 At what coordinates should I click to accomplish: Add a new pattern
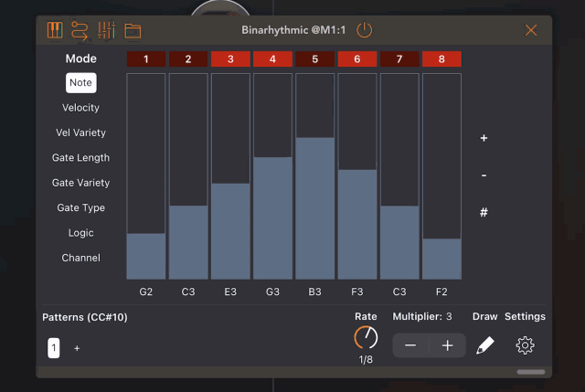pyautogui.click(x=77, y=348)
